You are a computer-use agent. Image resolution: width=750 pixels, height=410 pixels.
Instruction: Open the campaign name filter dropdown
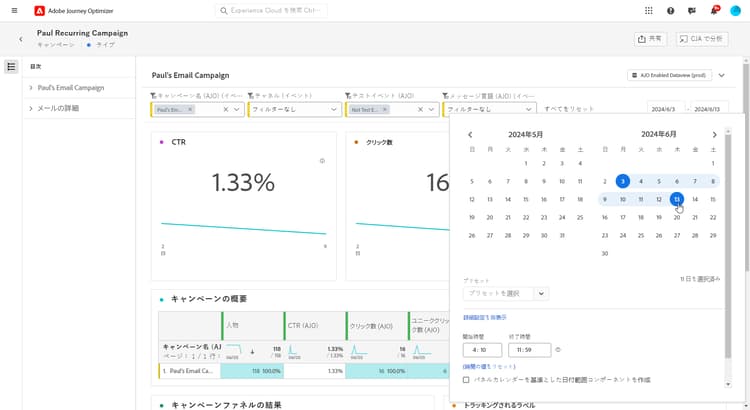(x=236, y=110)
